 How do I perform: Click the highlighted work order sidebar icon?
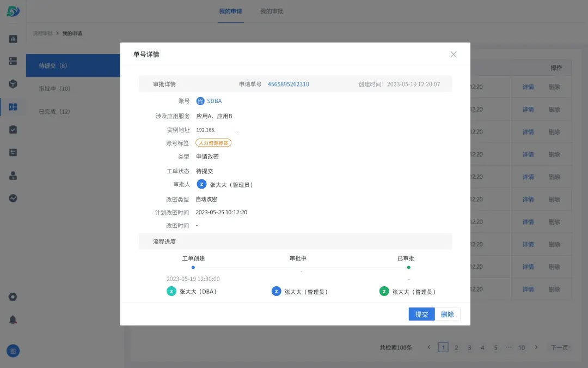pyautogui.click(x=13, y=106)
